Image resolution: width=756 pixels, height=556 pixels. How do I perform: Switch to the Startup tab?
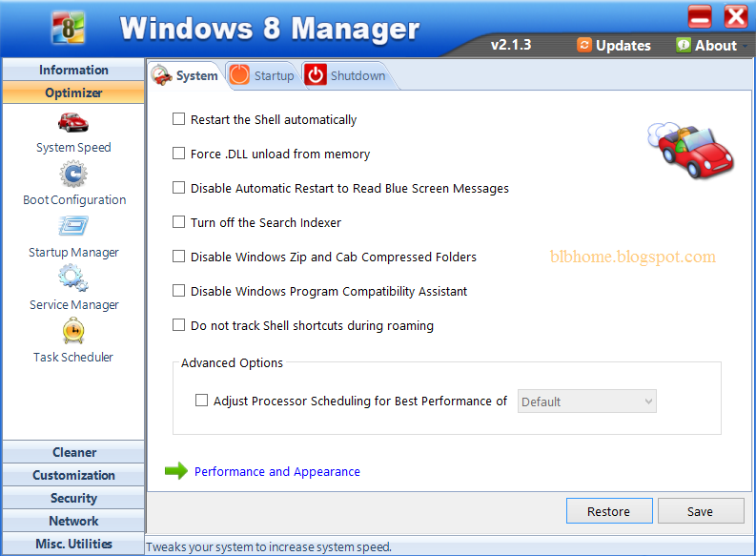263,75
